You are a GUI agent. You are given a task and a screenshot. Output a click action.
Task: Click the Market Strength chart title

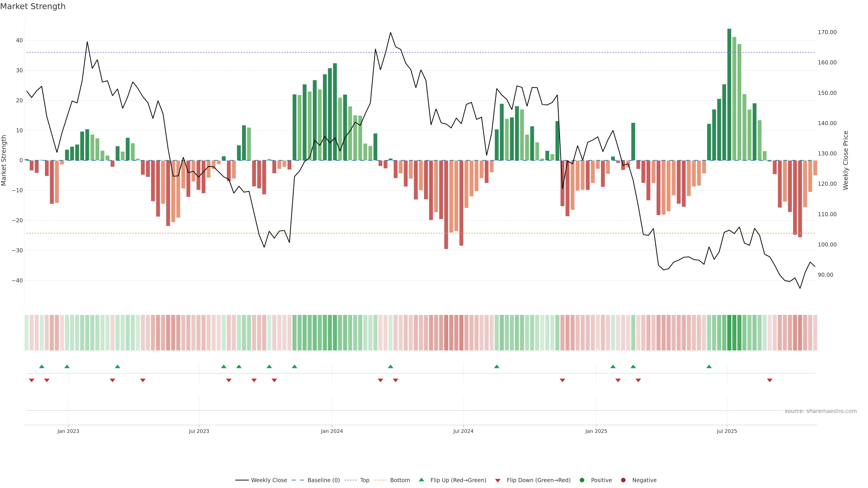coord(33,6)
